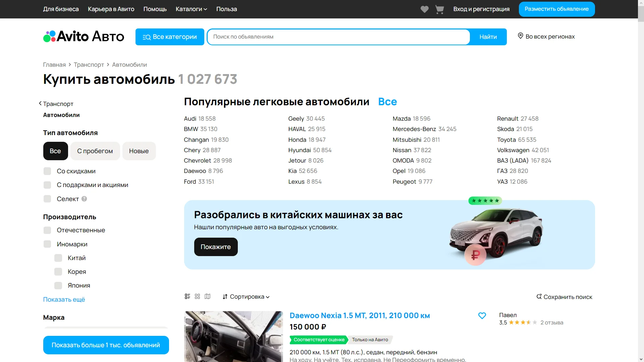The image size is (644, 362).
Task: Click the search input field
Action: point(338,37)
